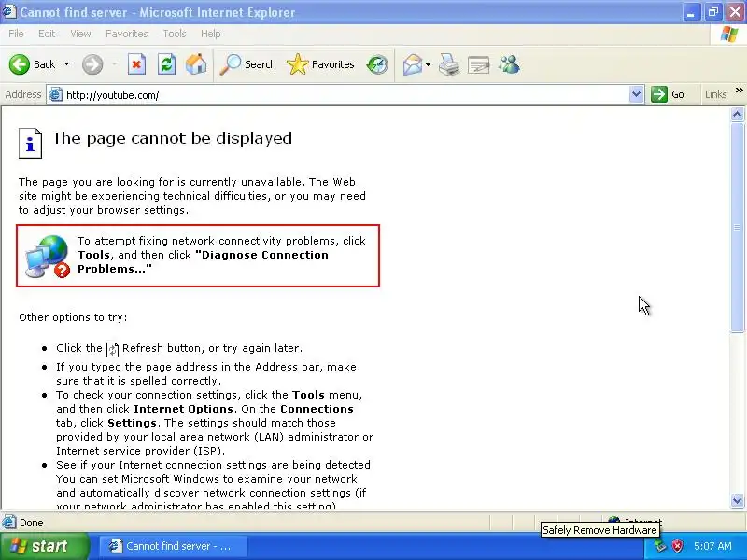Click the inline Refresh icon in bullet list
Image resolution: width=747 pixels, height=560 pixels.
(112, 349)
